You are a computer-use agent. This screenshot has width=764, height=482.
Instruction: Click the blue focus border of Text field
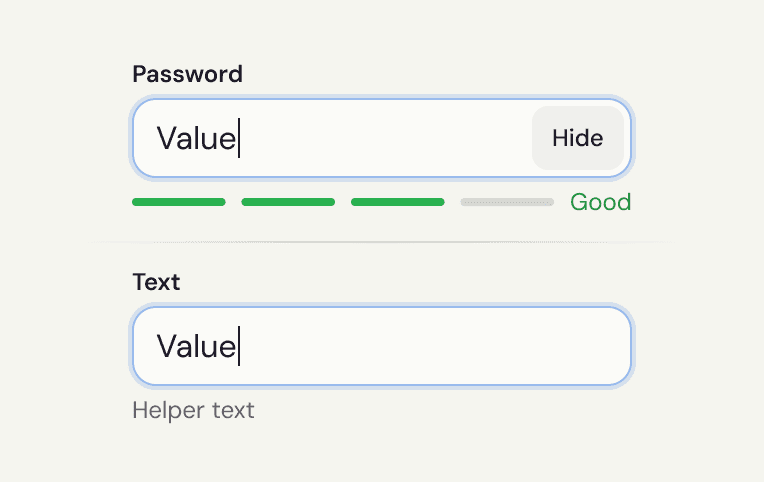click(x=382, y=307)
